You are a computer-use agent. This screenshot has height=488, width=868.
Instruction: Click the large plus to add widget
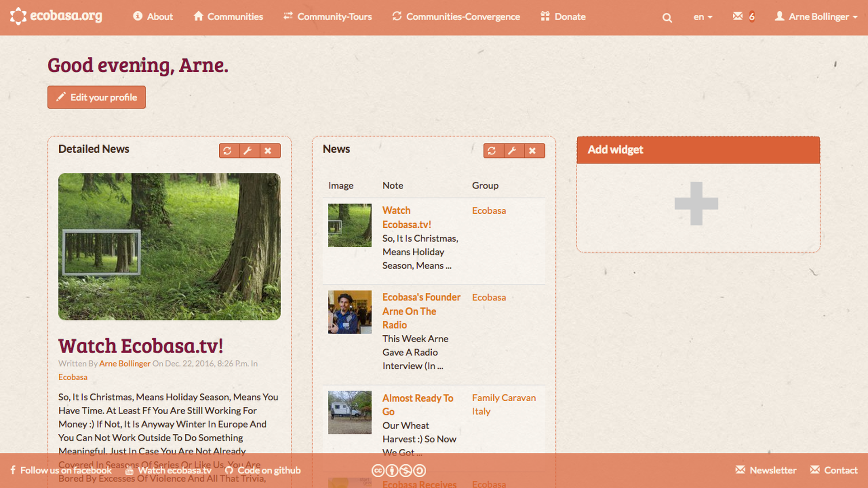pos(696,204)
